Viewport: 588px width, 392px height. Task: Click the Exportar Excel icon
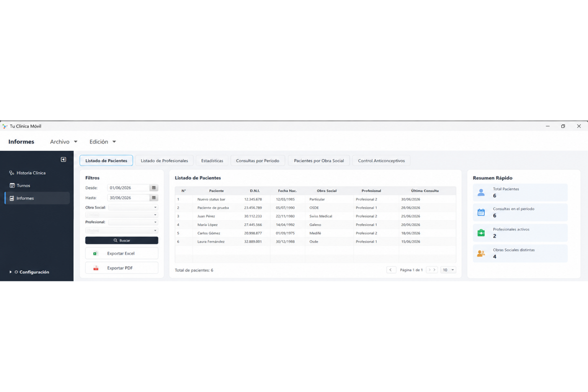(95, 253)
